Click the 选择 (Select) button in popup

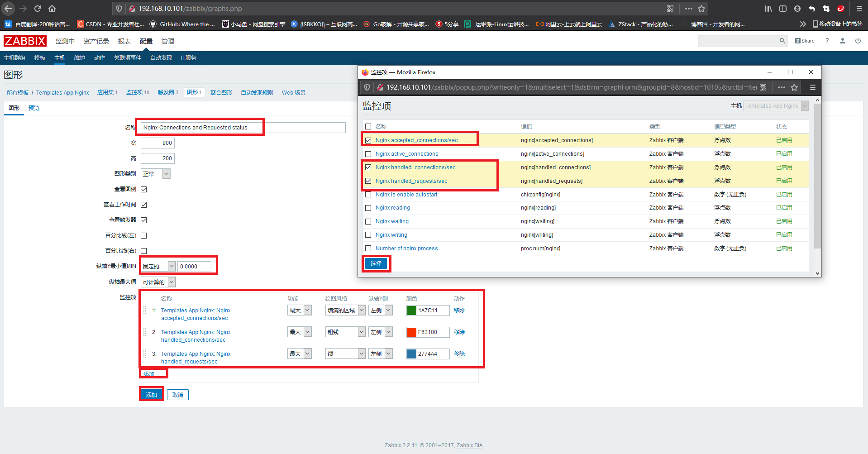tap(376, 263)
